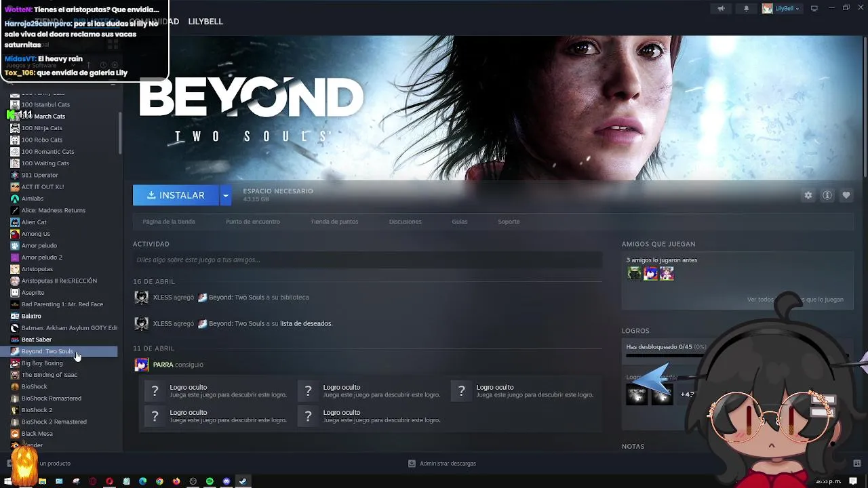Click the INSTALAR button

pyautogui.click(x=176, y=195)
